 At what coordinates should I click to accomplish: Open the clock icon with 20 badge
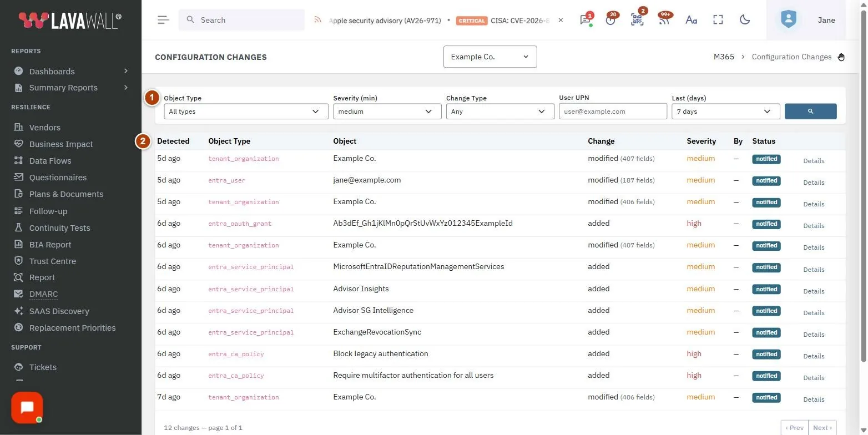click(x=610, y=20)
